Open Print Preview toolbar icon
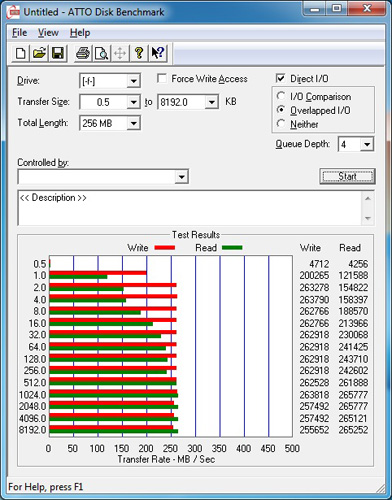The width and height of the screenshot is (392, 500). point(101,53)
